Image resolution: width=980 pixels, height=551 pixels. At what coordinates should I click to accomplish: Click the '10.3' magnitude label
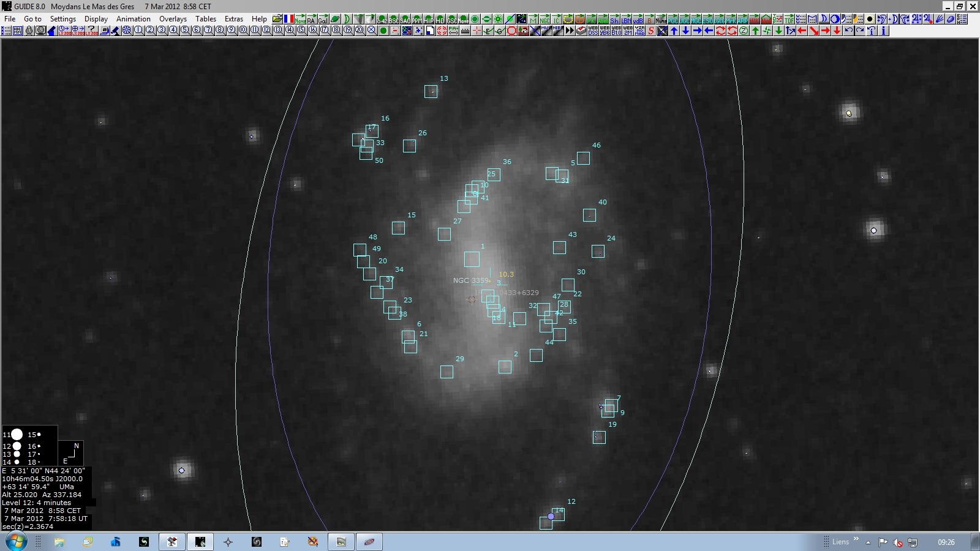pos(506,274)
